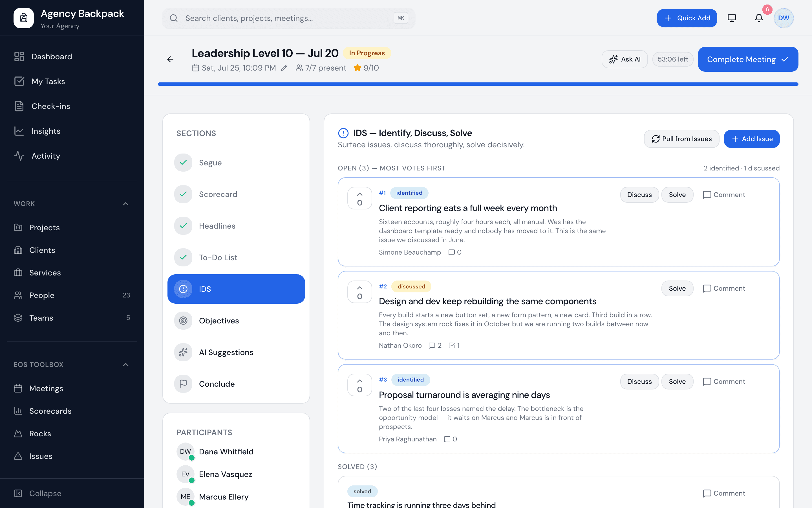Screen dimensions: 812x508
Task: Upvote issue #3 Proposal turnaround
Action: tap(360, 385)
